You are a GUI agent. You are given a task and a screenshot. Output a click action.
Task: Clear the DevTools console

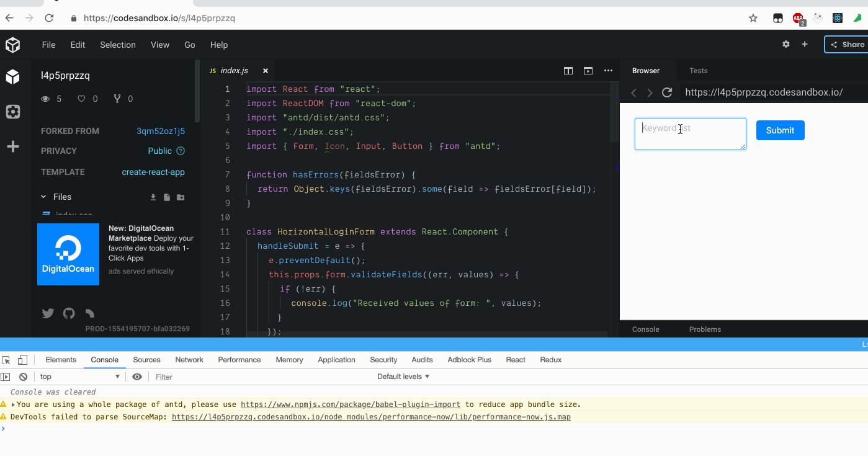[x=23, y=377]
